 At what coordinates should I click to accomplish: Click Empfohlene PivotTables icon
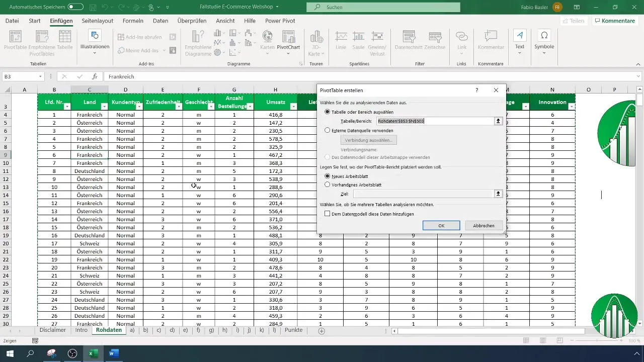[x=42, y=43]
